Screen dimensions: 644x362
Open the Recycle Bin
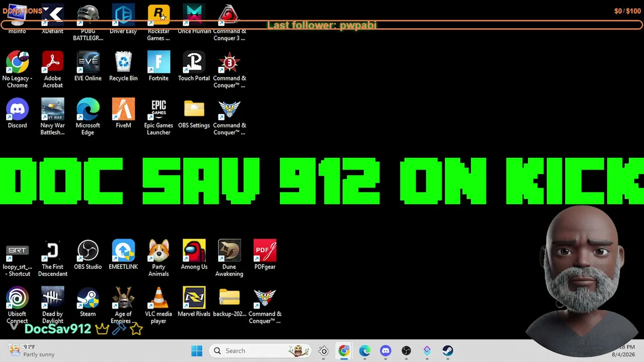(x=123, y=66)
